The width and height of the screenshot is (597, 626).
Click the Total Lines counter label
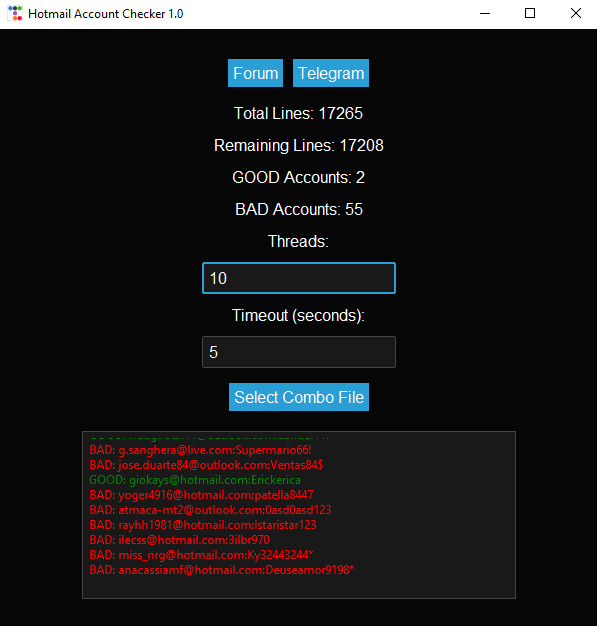click(298, 113)
